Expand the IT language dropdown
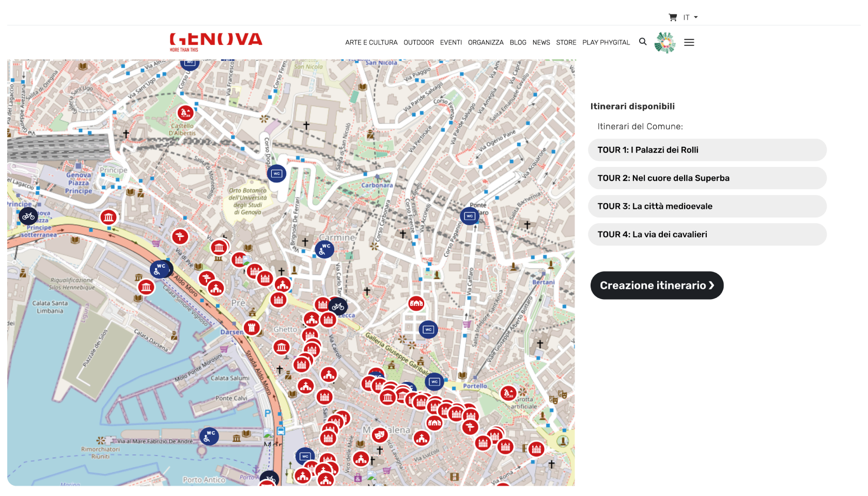This screenshot has height=496, width=868. [690, 18]
